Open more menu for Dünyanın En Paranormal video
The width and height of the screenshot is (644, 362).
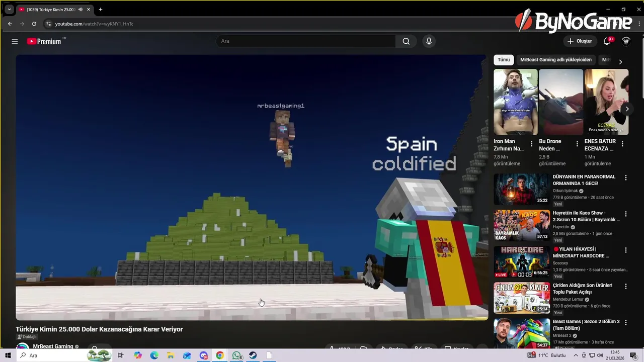click(626, 178)
